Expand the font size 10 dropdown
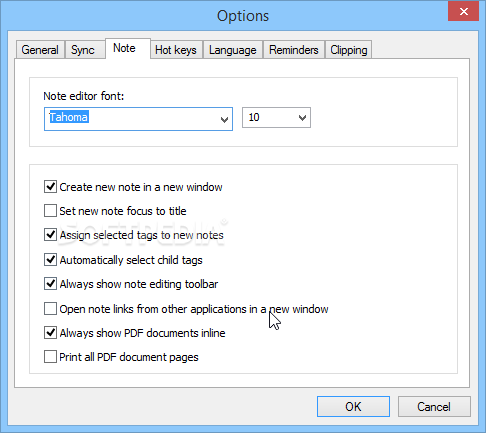Screen dimensions: 486x433 click(276, 117)
